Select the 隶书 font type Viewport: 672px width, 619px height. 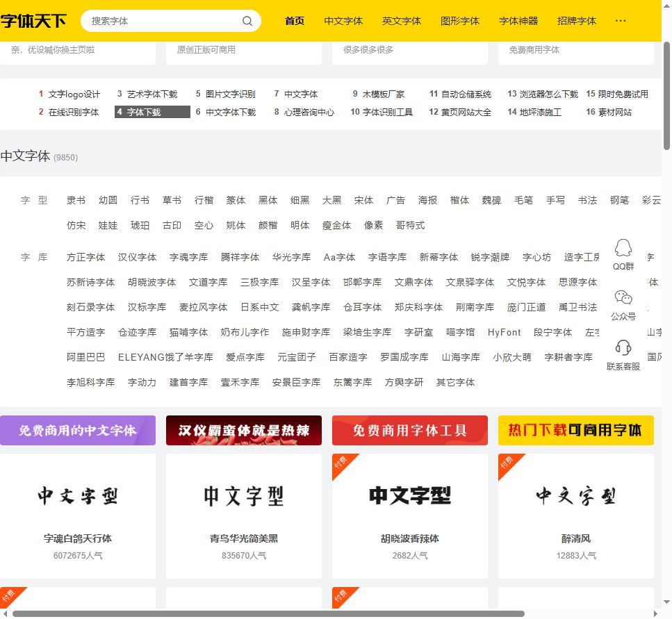(x=76, y=200)
